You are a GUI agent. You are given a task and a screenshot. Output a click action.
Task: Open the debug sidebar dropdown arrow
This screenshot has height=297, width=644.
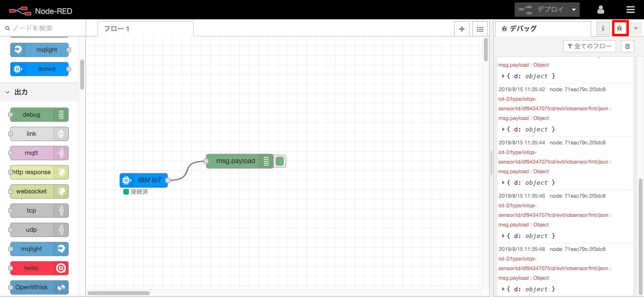pyautogui.click(x=635, y=28)
